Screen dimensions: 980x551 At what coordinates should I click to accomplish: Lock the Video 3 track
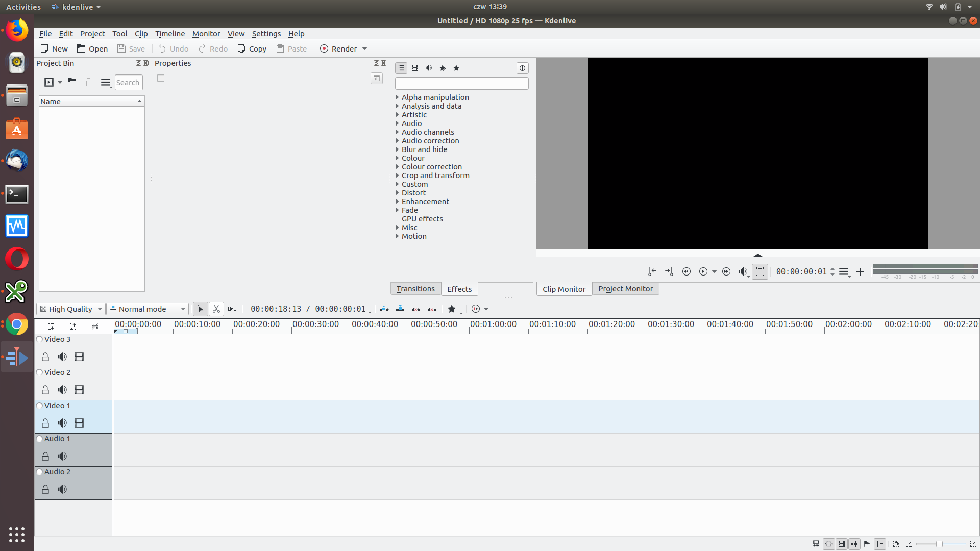45,357
